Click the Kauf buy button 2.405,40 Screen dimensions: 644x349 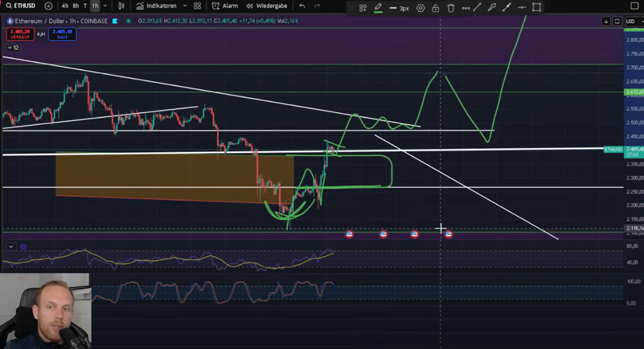tap(62, 34)
